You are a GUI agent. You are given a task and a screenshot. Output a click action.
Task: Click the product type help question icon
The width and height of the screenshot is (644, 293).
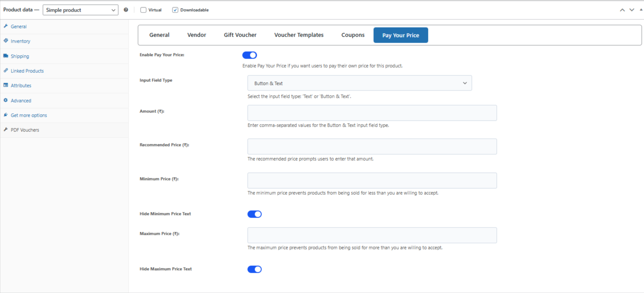pos(126,10)
